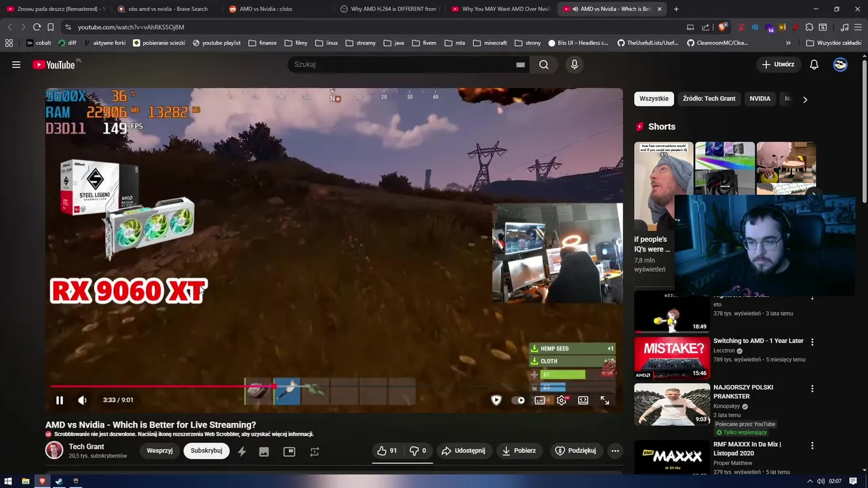The height and width of the screenshot is (488, 868).
Task: Open Tech Grant channel avatar
Action: 54,450
